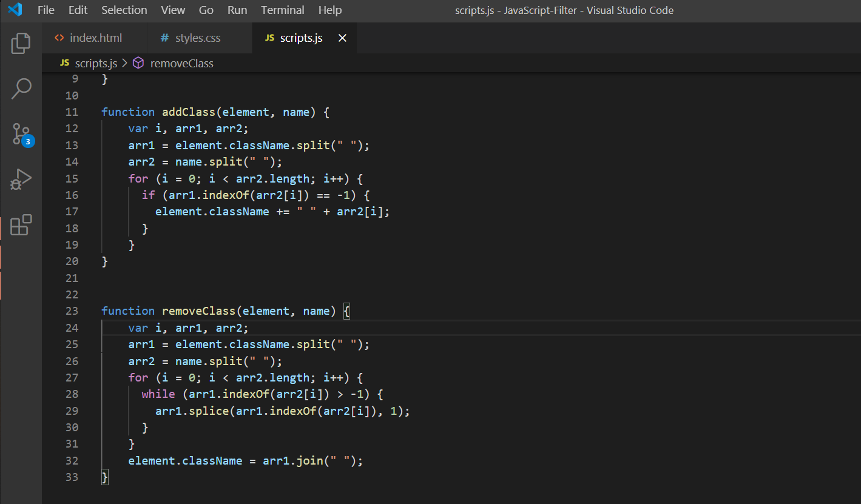Open the File menu
The image size is (861, 504).
[46, 10]
